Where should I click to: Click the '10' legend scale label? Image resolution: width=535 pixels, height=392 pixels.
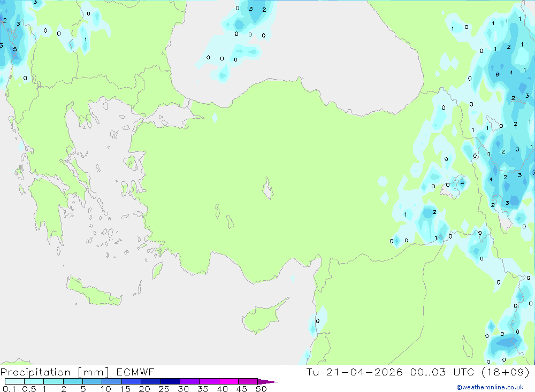click(106, 389)
